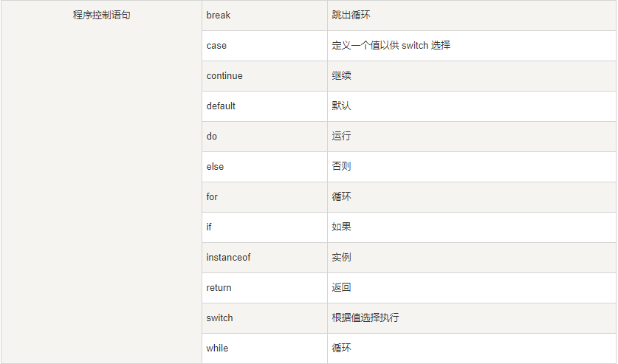Click the 'while' keyword cell

pos(217,348)
